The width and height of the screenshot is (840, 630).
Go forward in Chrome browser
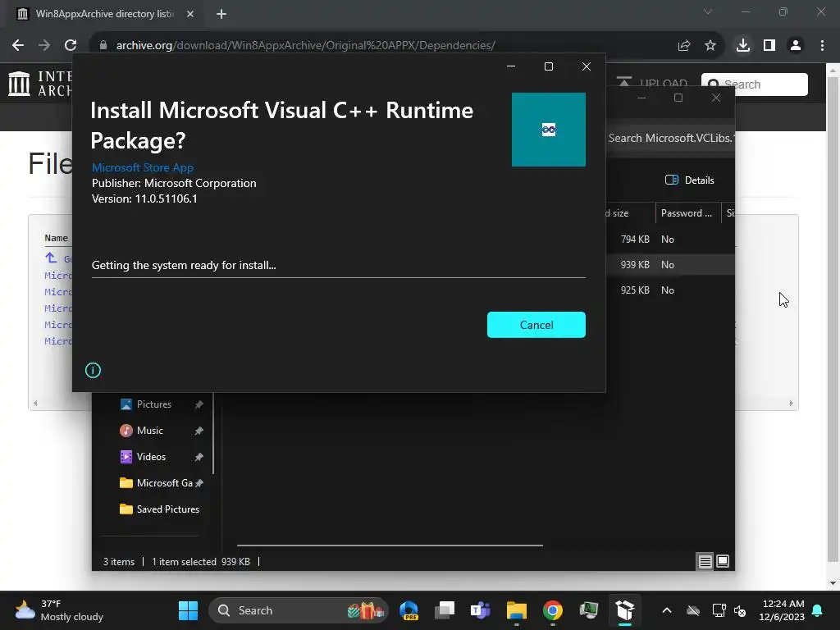point(44,46)
